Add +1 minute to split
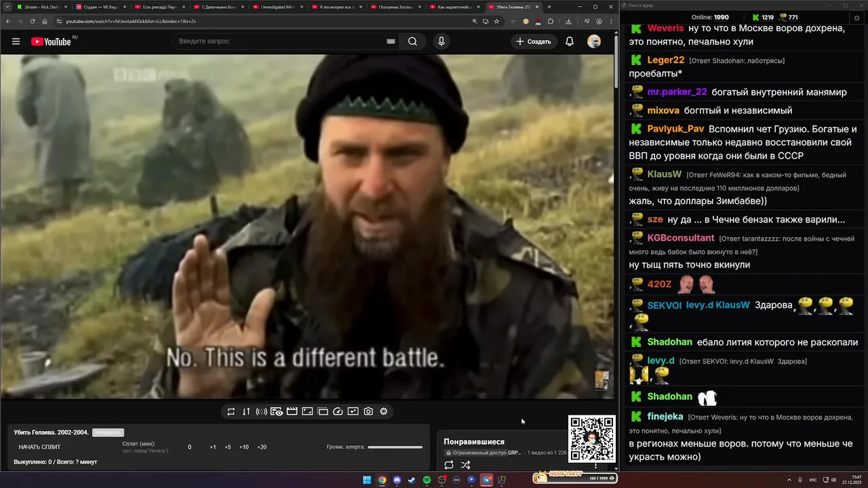This screenshot has width=868, height=488. pos(213,447)
